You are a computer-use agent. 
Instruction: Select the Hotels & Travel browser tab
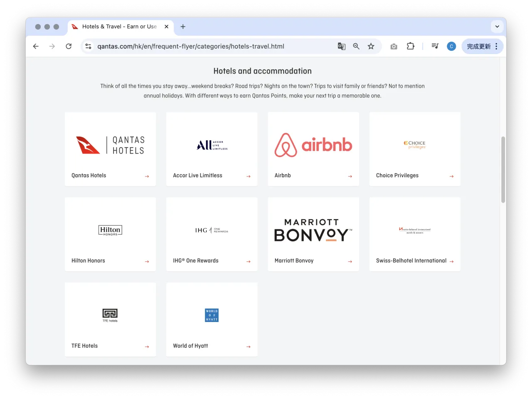121,27
